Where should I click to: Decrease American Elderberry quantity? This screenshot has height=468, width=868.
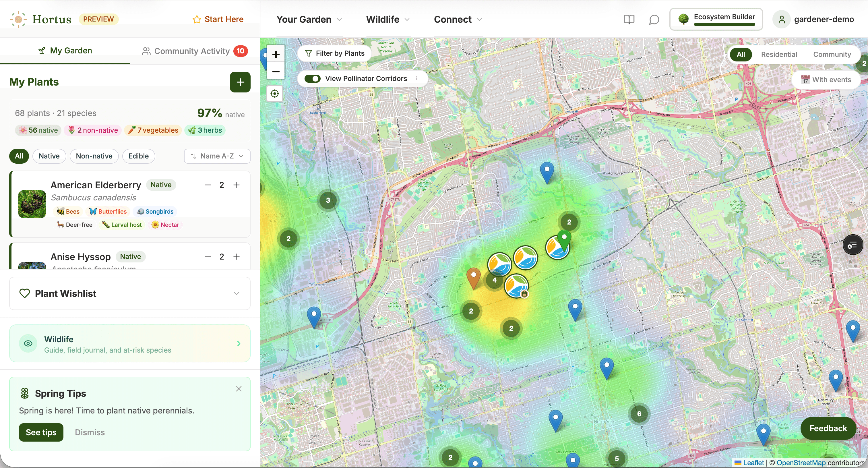click(x=208, y=185)
